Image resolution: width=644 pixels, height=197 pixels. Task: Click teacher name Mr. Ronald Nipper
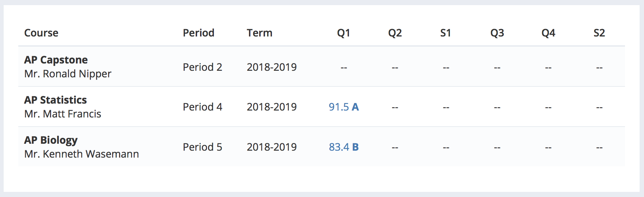pyautogui.click(x=68, y=74)
